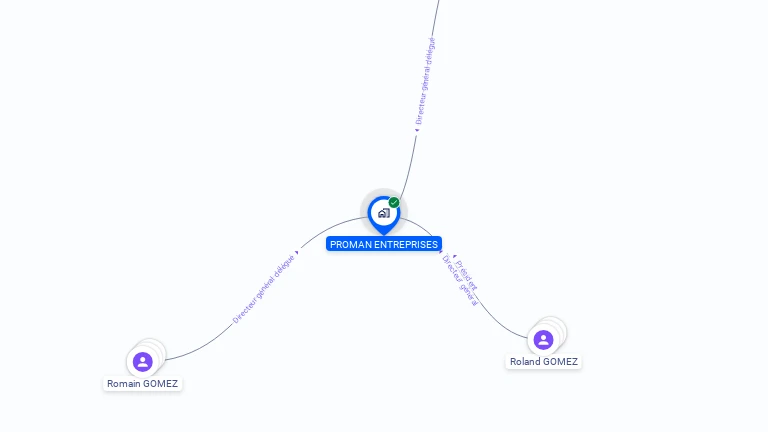Click the arrow marker beside the Président label

[x=455, y=256]
